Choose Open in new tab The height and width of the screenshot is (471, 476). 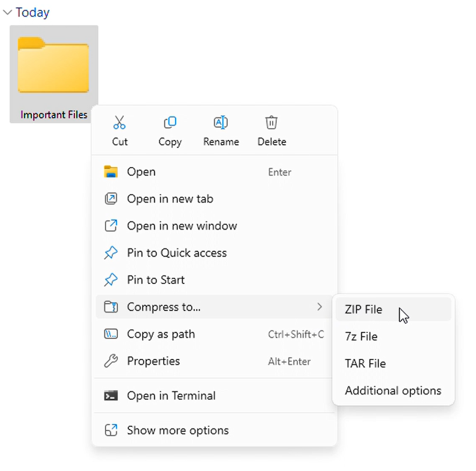point(214,199)
